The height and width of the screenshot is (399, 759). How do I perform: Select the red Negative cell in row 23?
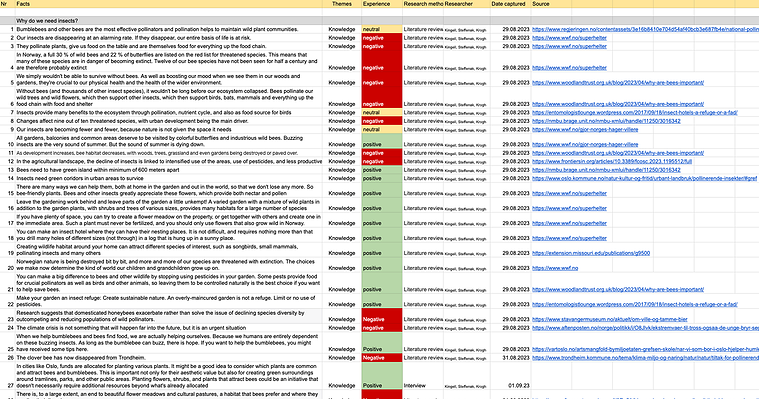click(x=382, y=316)
